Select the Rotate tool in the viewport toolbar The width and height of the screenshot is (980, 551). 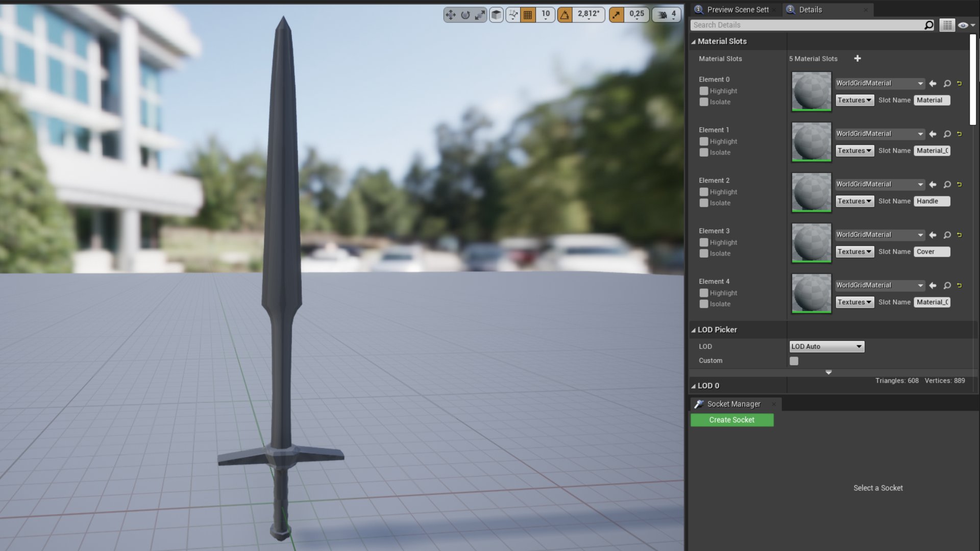click(x=465, y=15)
